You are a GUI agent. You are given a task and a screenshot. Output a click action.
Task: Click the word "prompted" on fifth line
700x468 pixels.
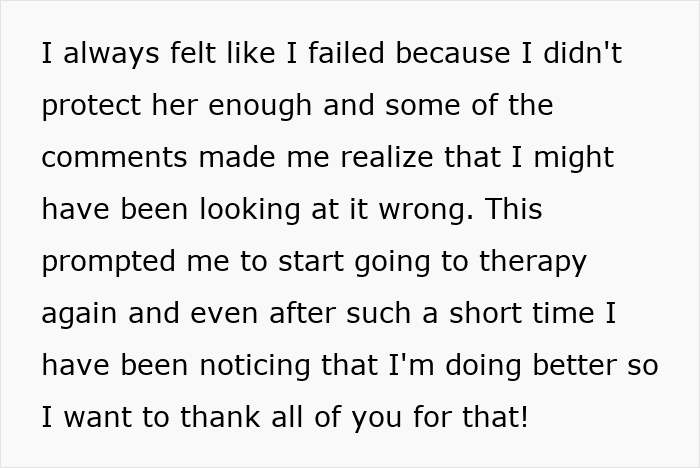click(x=108, y=263)
